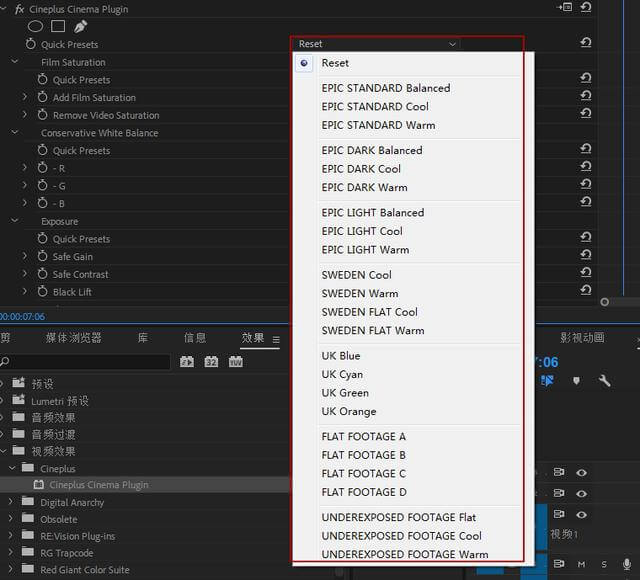Select the rectangle mask tool
The height and width of the screenshot is (580, 640).
(58, 26)
